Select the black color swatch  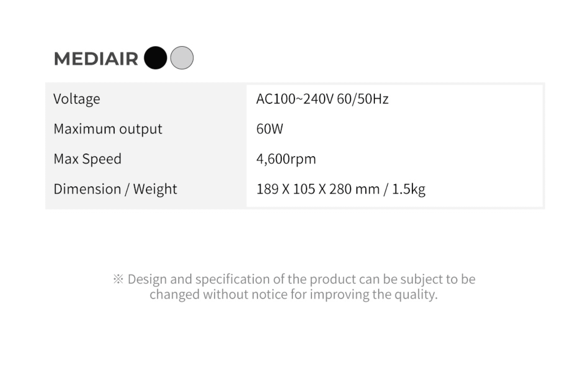pyautogui.click(x=155, y=58)
